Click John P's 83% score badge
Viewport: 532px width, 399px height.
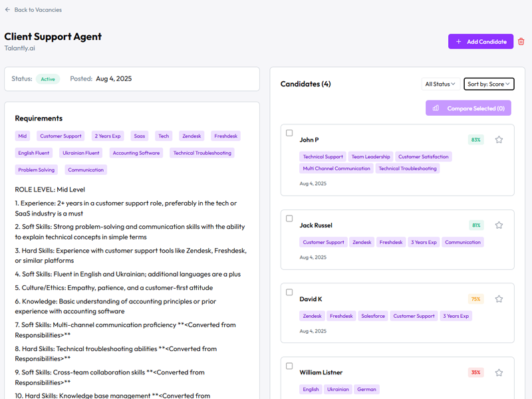click(475, 140)
